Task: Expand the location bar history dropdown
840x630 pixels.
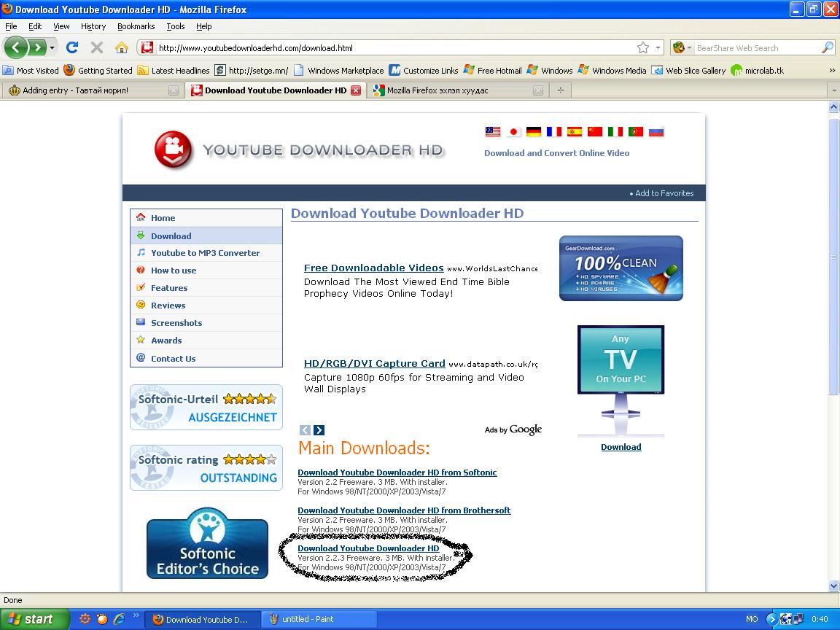Action: 658,47
